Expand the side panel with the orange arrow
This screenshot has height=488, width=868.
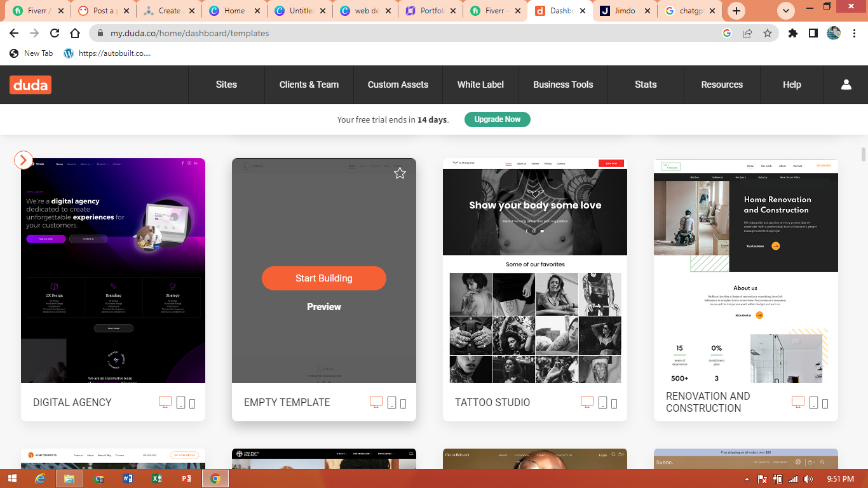pos(23,160)
